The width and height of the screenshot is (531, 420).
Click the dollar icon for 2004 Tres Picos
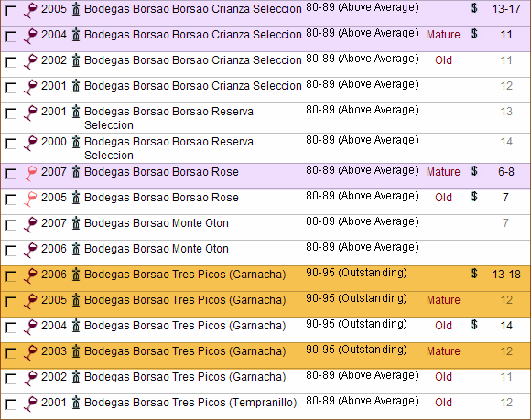click(474, 325)
